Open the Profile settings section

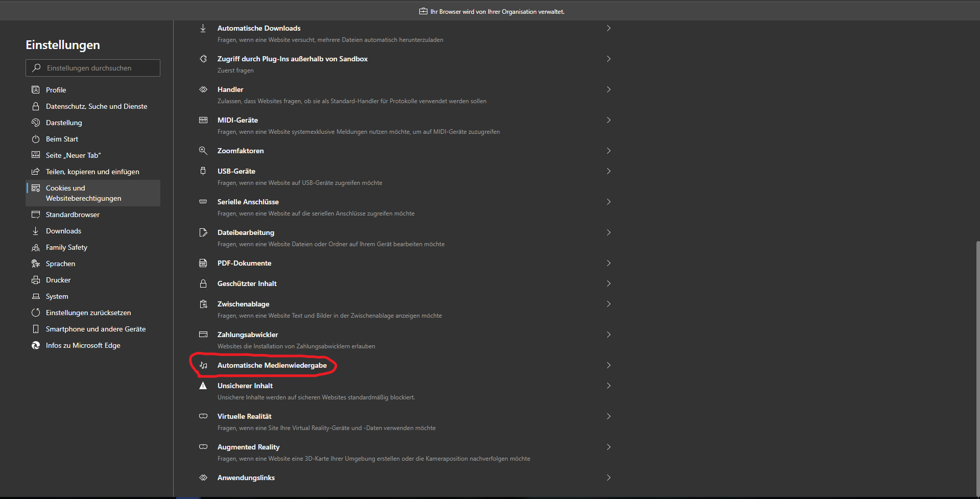pos(56,90)
